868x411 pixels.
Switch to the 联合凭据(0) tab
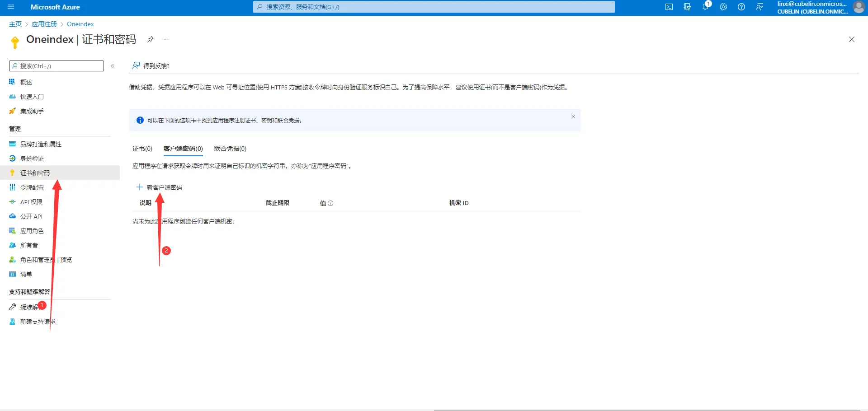click(229, 148)
